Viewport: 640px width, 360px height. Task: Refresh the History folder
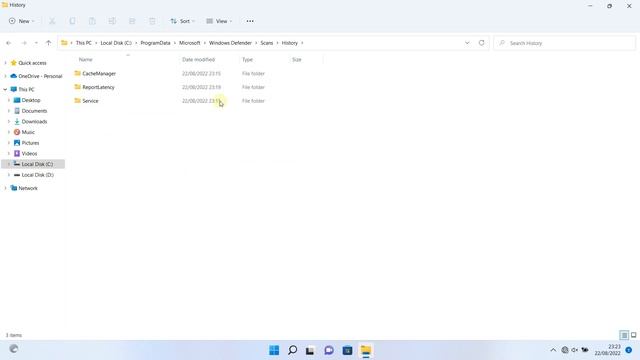click(x=482, y=43)
